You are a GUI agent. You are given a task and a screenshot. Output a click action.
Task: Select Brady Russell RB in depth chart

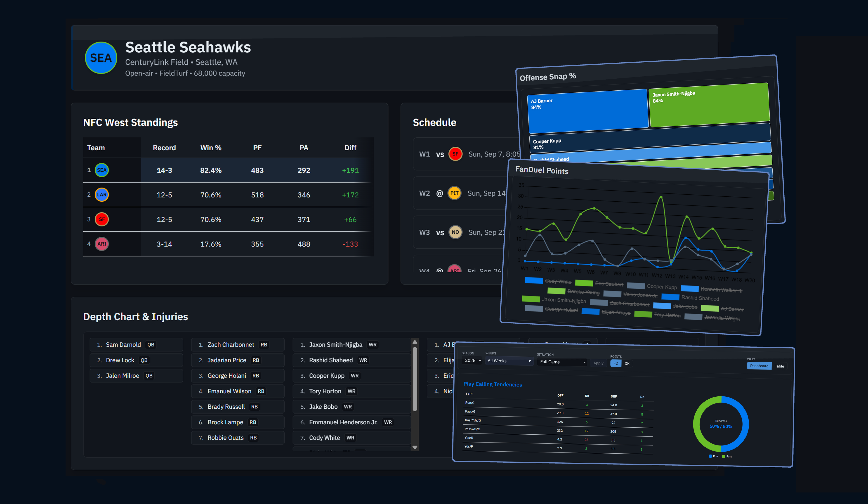coord(238,407)
